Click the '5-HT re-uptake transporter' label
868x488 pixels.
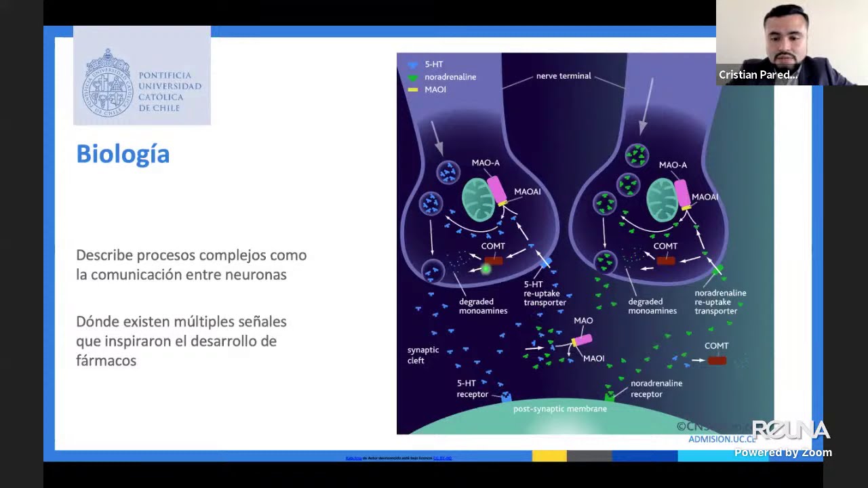[x=545, y=293]
